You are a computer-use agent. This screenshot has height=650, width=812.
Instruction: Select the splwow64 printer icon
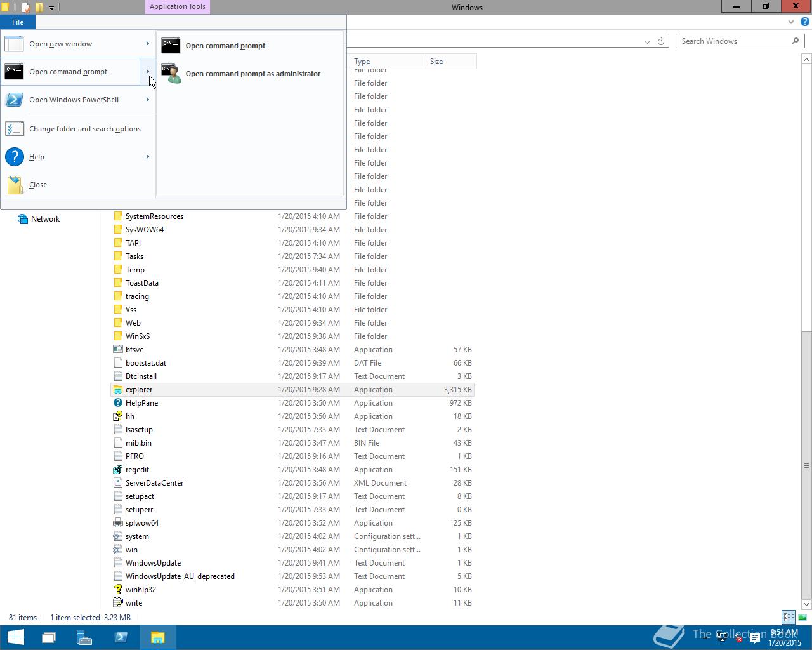coord(117,523)
